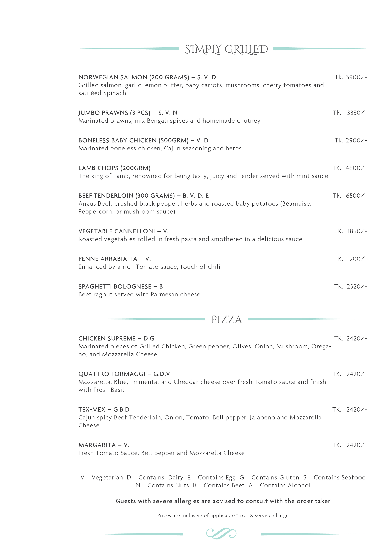Click the Simply Grilled section heading
The image size is (392, 554).
(226, 49)
